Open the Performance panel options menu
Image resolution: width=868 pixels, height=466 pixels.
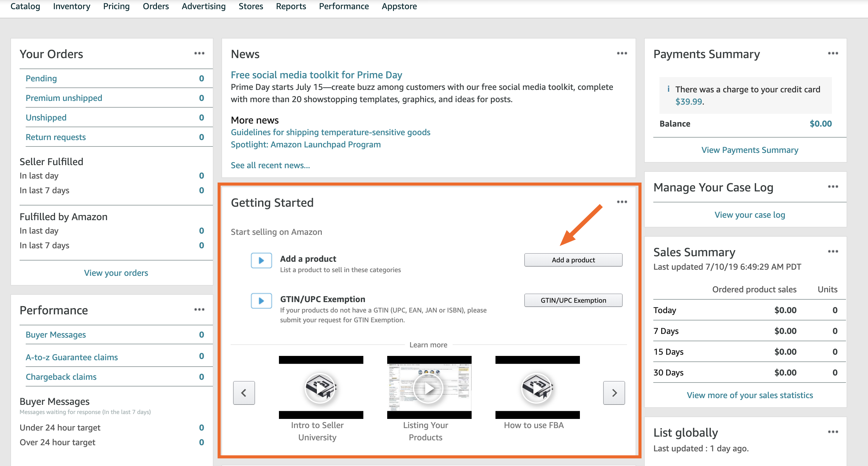(x=199, y=309)
